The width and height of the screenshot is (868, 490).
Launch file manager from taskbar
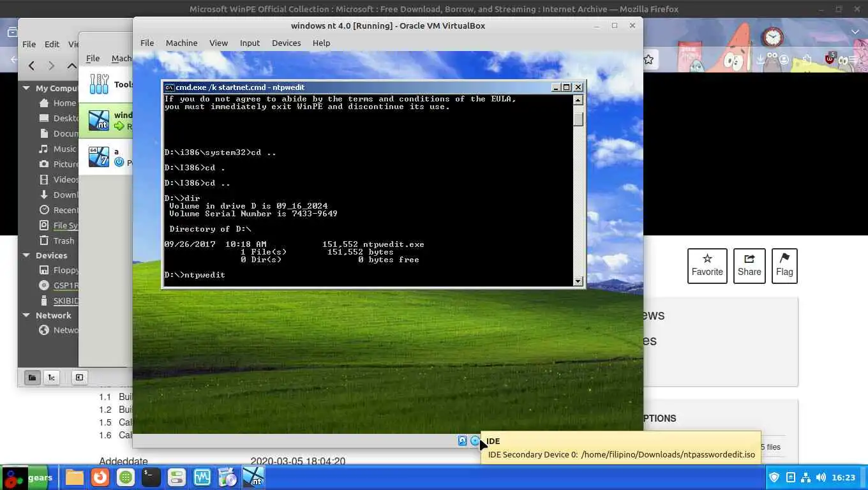pyautogui.click(x=75, y=477)
